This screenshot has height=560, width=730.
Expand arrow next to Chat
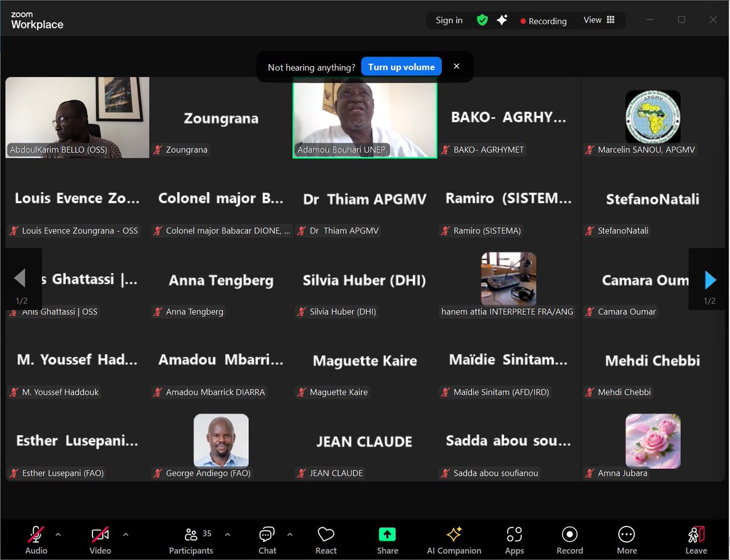(290, 534)
